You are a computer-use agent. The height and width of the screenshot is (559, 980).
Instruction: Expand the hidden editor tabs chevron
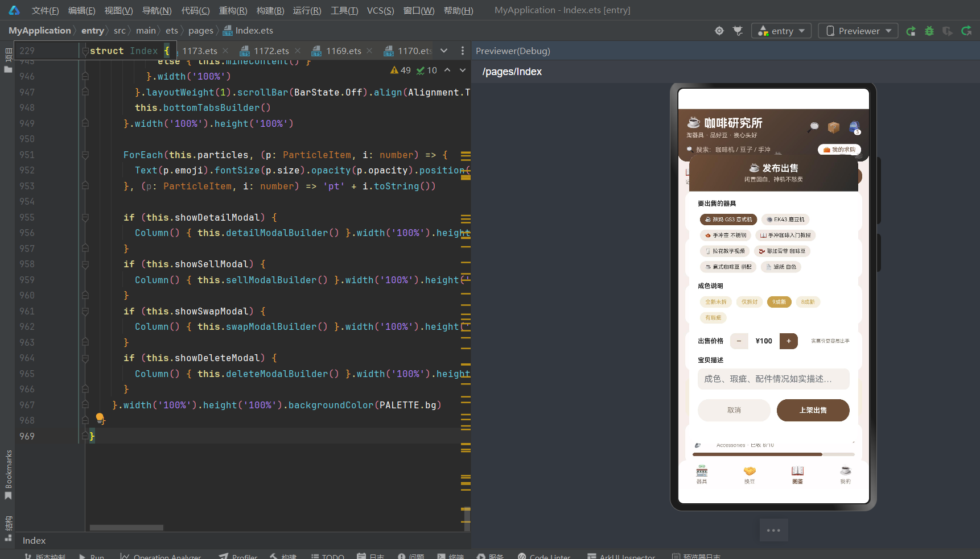click(x=444, y=51)
